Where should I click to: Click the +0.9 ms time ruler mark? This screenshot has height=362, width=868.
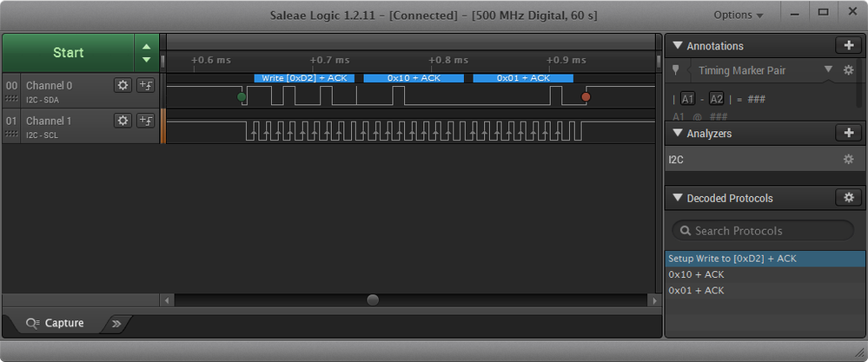pyautogui.click(x=567, y=60)
